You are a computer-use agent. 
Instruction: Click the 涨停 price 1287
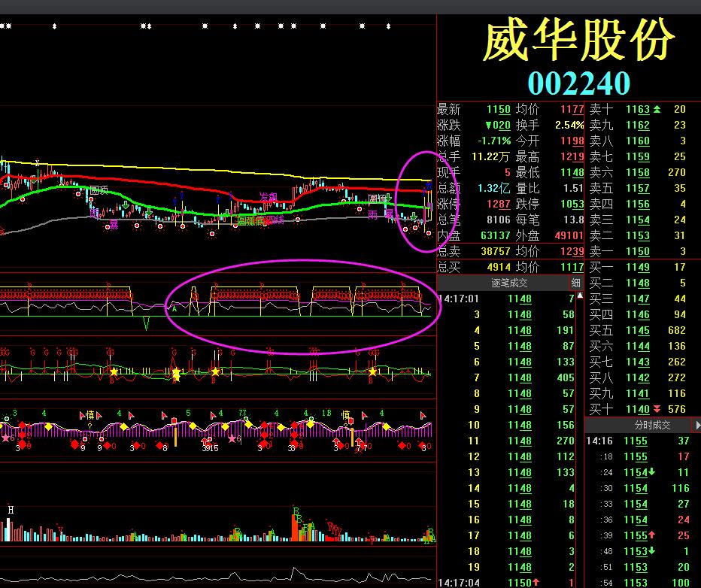pyautogui.click(x=499, y=205)
